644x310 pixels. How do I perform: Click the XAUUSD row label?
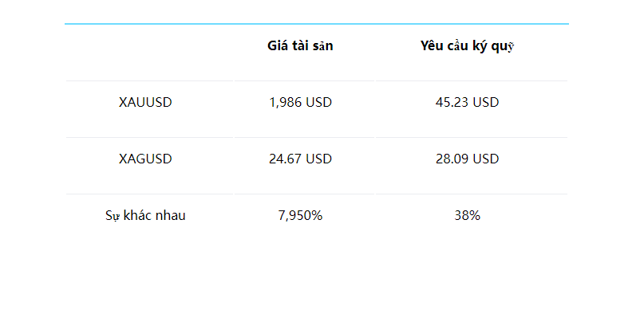point(145,102)
